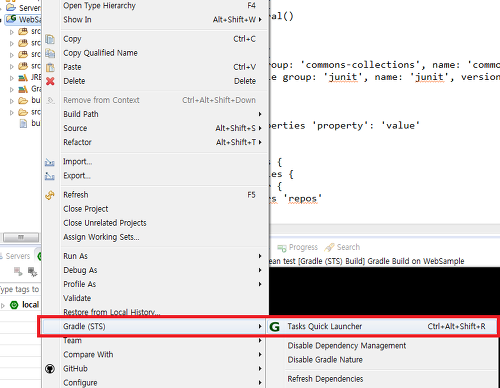Expand the JRE library tree node
This screenshot has height=388, width=500.
[12, 78]
